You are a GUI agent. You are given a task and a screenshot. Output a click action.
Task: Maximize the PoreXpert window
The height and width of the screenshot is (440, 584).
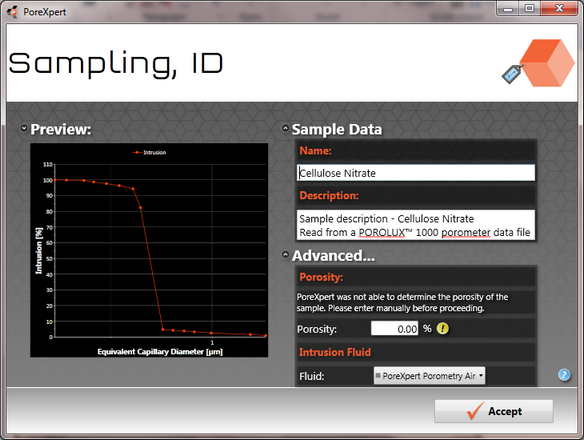point(529,8)
